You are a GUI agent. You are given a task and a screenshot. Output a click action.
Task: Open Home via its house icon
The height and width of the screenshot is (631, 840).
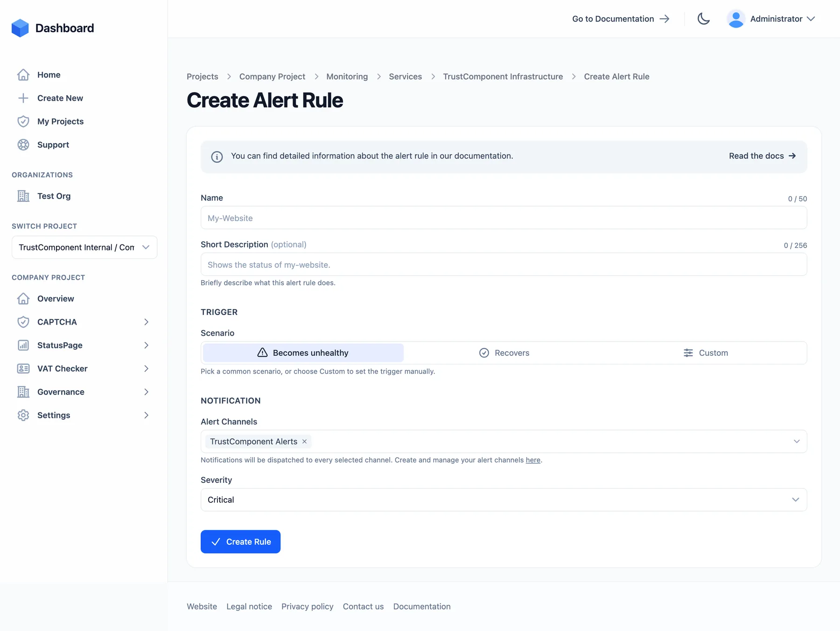coord(23,75)
